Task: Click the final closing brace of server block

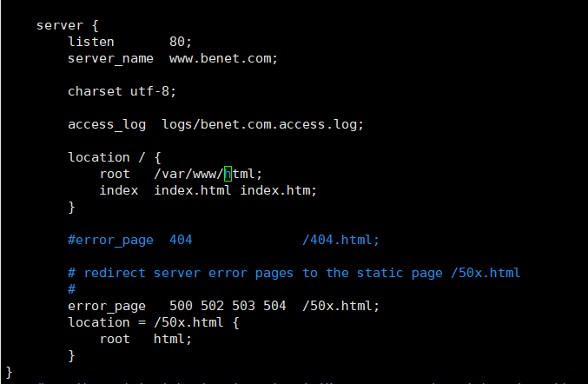Action: [10, 373]
